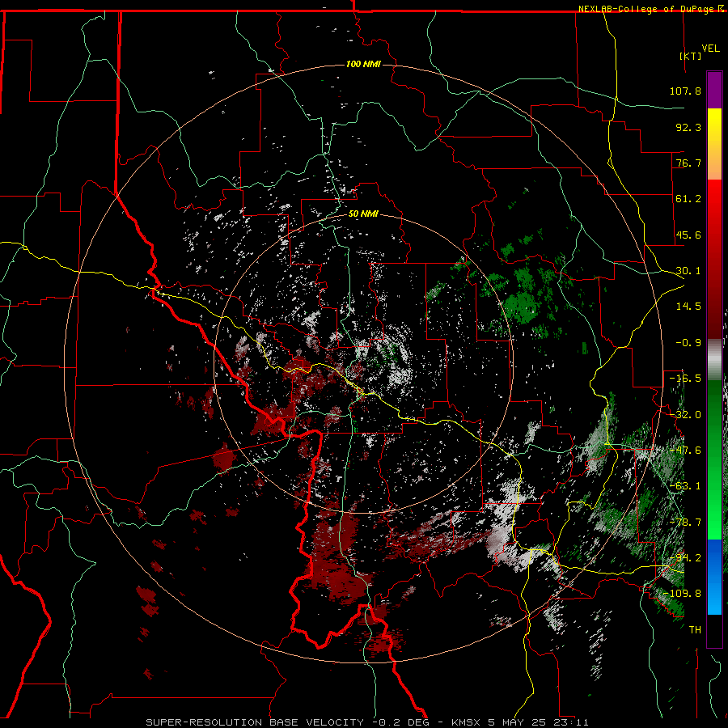Click the 76.7 velocity scale value
Viewport: 728px width, 728px height.
(x=688, y=163)
